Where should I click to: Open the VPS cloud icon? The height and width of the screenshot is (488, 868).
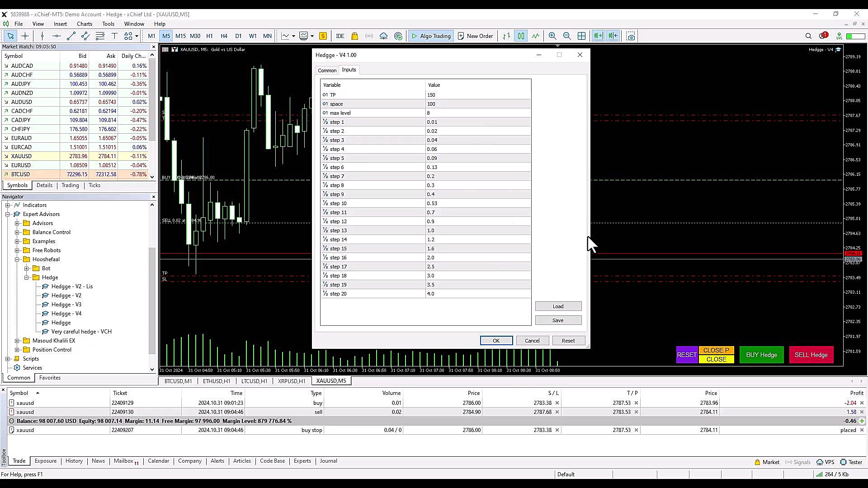click(x=383, y=36)
